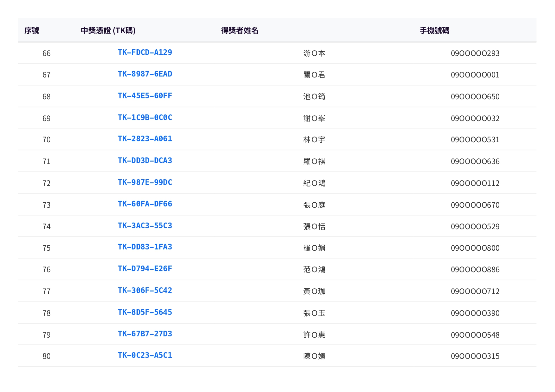The height and width of the screenshot is (392, 555).
Task: Click the TK-8987-6EAD code link
Action: pos(145,74)
